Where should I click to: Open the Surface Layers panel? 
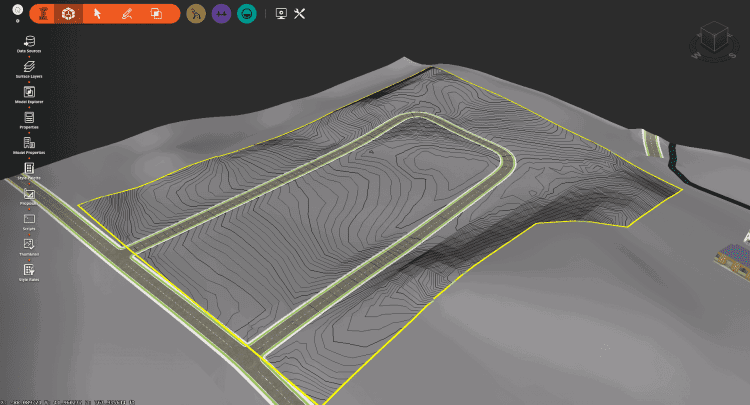point(29,66)
